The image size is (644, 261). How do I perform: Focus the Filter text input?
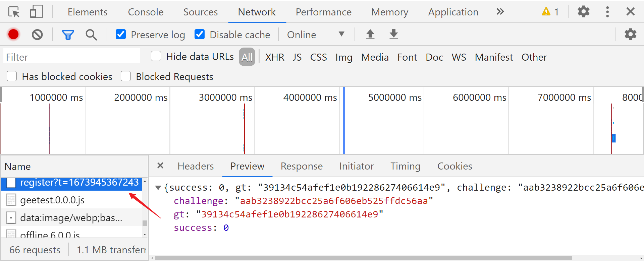72,56
